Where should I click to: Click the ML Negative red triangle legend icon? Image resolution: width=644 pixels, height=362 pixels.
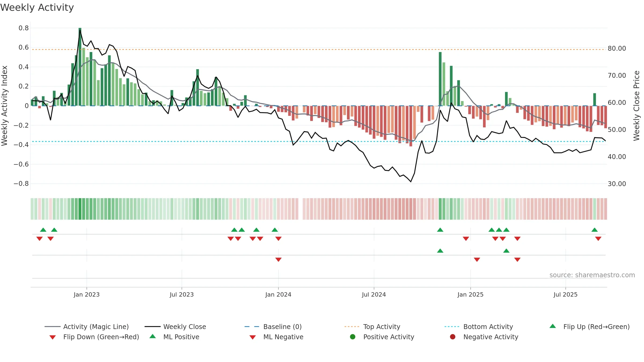click(x=253, y=337)
